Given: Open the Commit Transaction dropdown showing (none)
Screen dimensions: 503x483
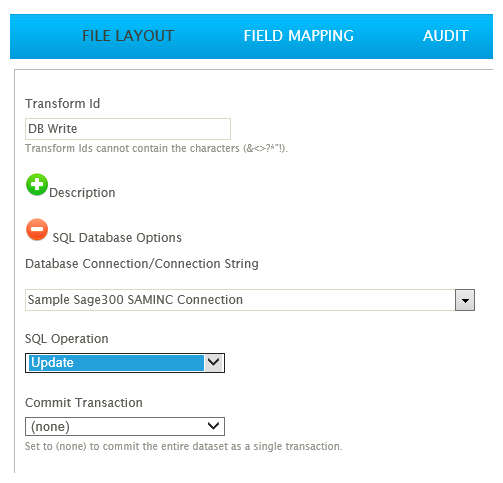Looking at the screenshot, I should tap(125, 426).
